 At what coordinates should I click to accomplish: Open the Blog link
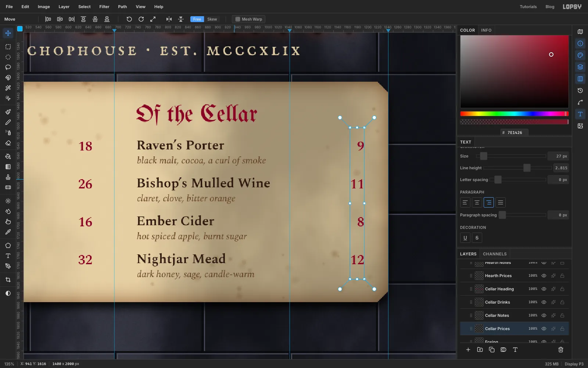550,7
